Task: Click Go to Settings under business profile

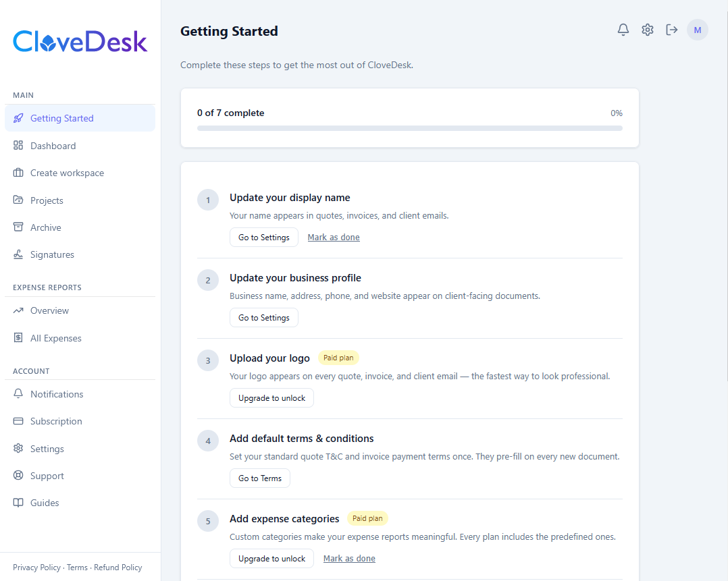Action: 263,317
